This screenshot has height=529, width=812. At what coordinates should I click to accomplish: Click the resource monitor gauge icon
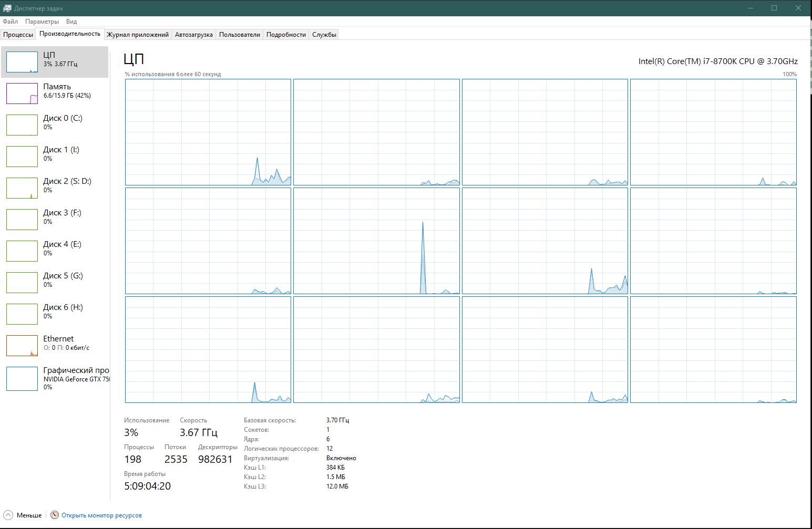tap(55, 515)
